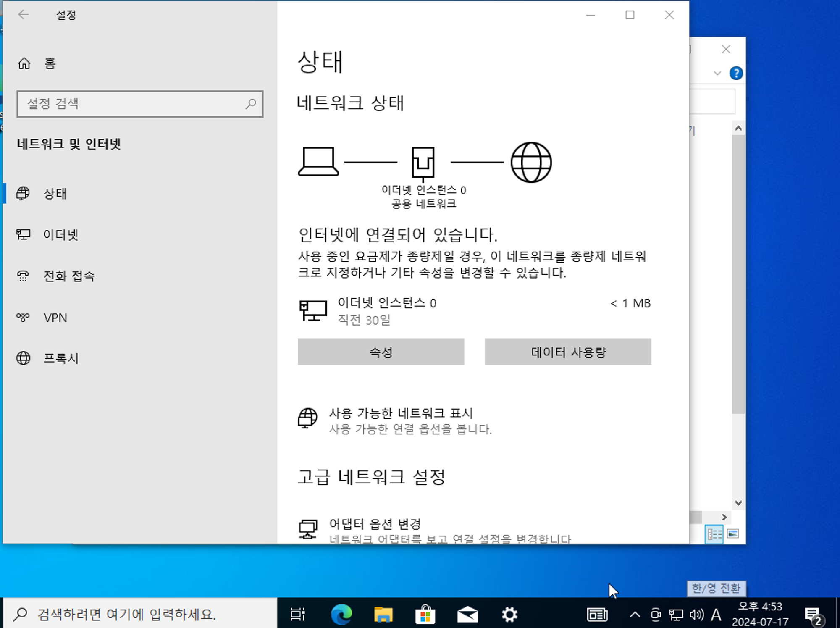Click the 속성 (Properties) button
The width and height of the screenshot is (840, 628).
coord(381,352)
